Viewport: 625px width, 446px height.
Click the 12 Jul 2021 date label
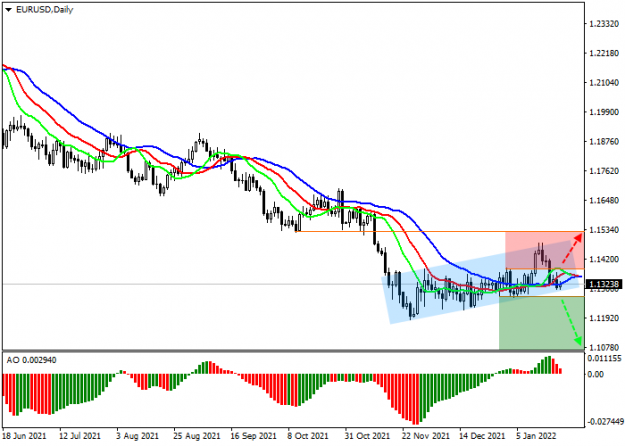(x=80, y=436)
